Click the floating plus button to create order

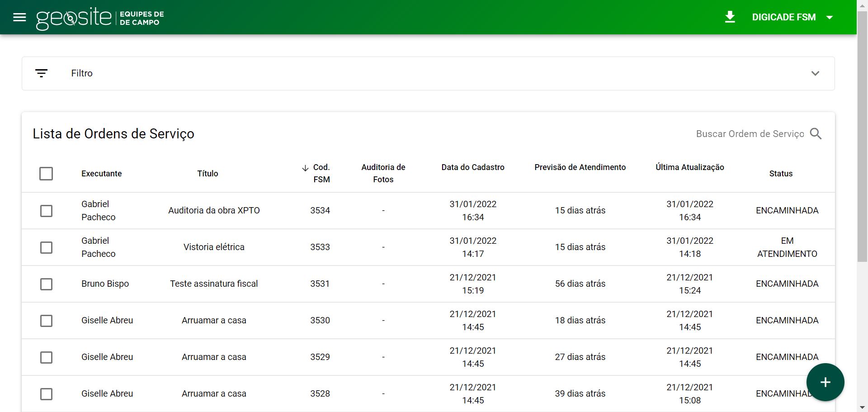pyautogui.click(x=826, y=382)
